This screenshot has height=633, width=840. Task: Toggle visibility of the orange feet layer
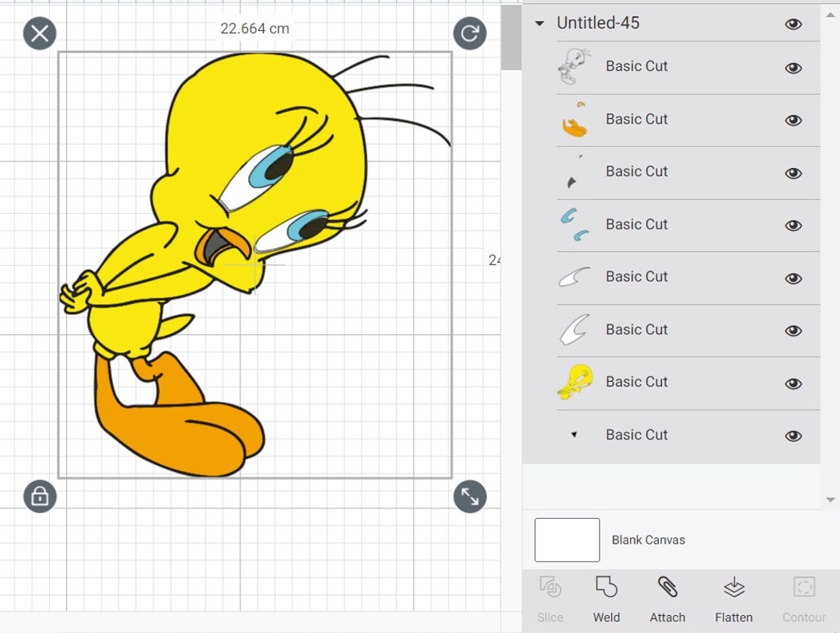click(x=793, y=121)
